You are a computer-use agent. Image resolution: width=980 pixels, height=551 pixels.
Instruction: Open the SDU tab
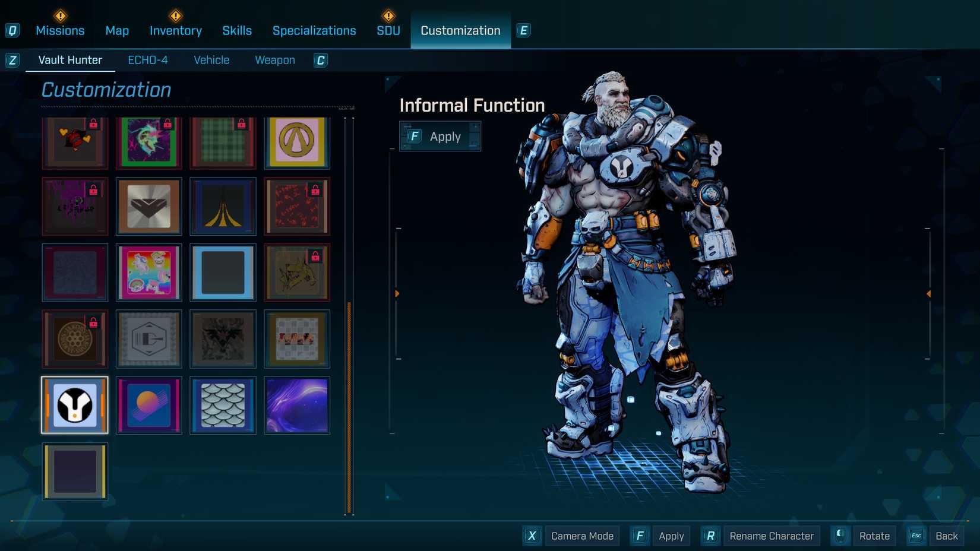click(388, 31)
